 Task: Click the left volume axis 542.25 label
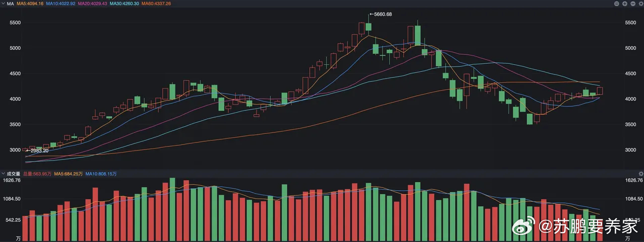13,220
